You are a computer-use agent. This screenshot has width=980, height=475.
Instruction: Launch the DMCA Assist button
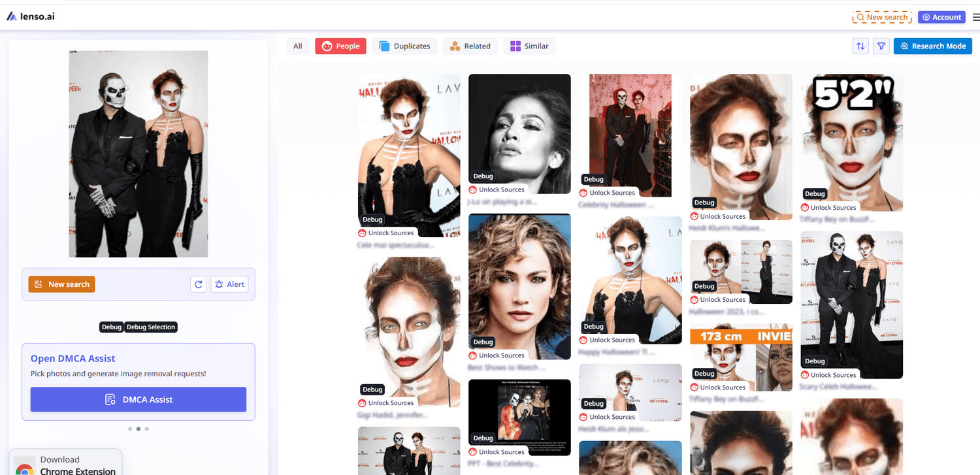click(x=139, y=399)
